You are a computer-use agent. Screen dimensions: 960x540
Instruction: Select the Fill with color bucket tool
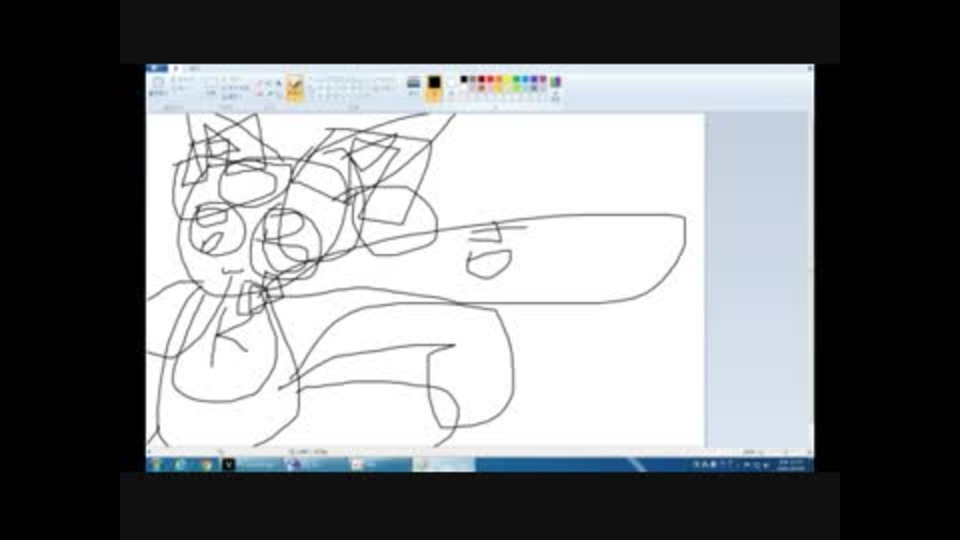coord(269,83)
